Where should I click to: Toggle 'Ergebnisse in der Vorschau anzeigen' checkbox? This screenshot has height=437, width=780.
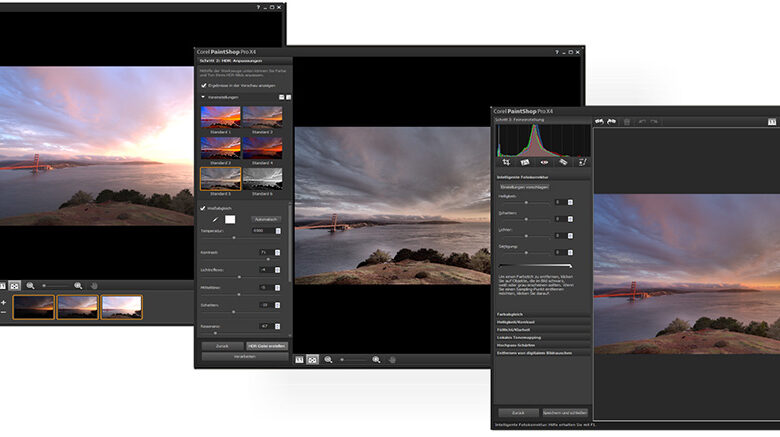[205, 85]
